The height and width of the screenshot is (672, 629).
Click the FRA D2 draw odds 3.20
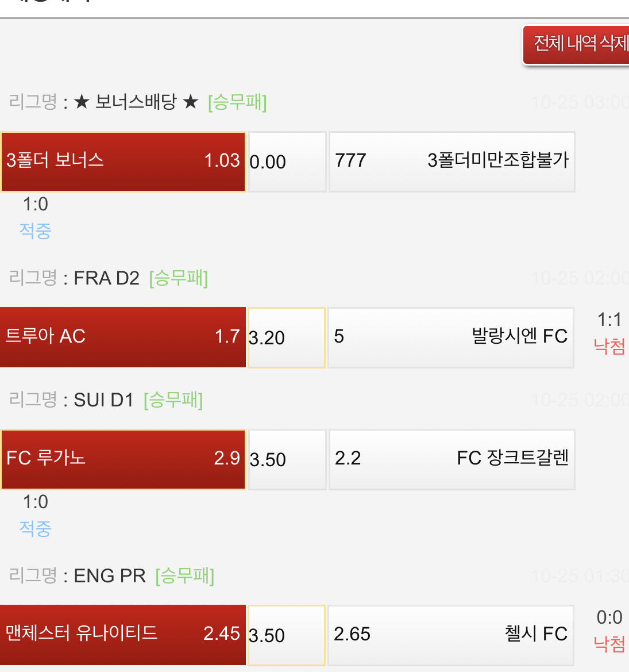point(286,337)
